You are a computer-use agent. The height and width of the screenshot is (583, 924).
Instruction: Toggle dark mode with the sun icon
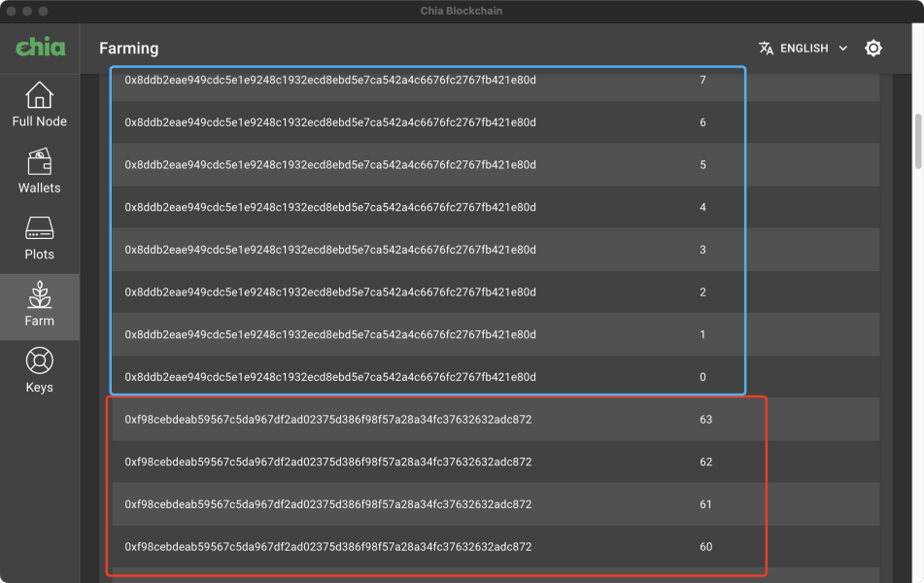873,48
